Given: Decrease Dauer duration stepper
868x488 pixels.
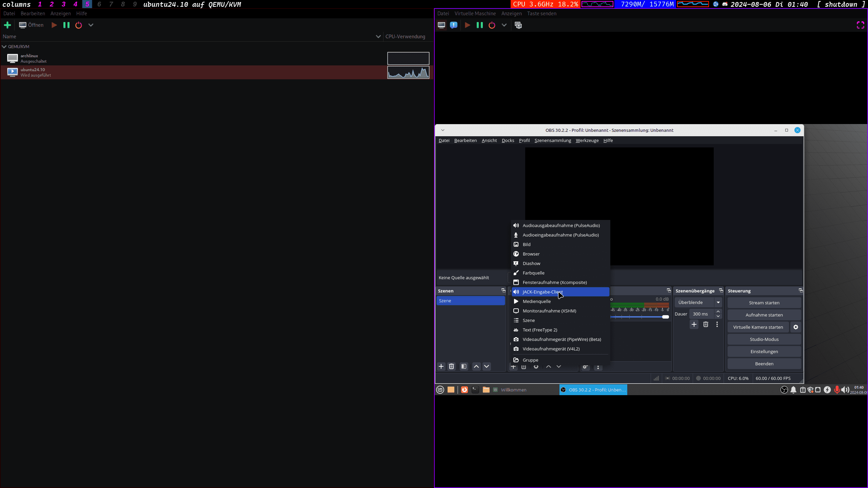Looking at the screenshot, I should 718,316.
